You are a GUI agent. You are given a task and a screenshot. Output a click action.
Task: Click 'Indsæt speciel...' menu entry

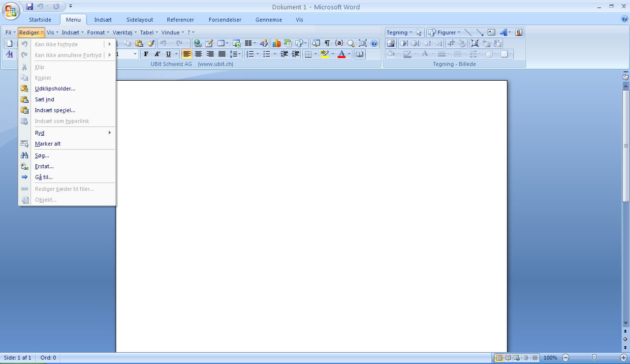coord(55,110)
